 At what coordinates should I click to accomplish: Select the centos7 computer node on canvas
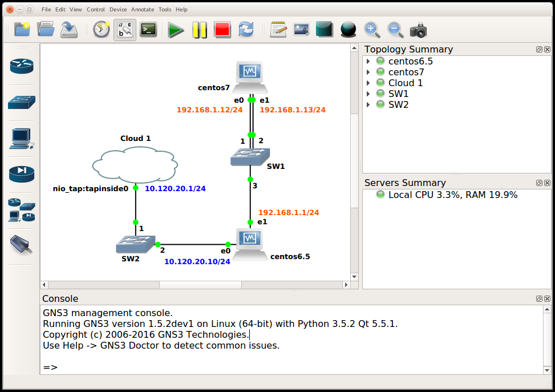click(x=250, y=76)
